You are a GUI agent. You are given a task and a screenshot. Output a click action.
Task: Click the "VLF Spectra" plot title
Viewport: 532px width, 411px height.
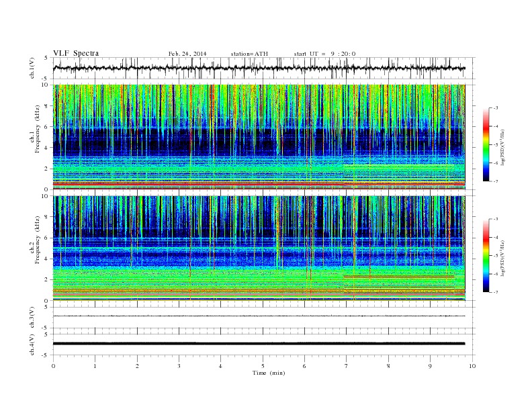coord(76,53)
